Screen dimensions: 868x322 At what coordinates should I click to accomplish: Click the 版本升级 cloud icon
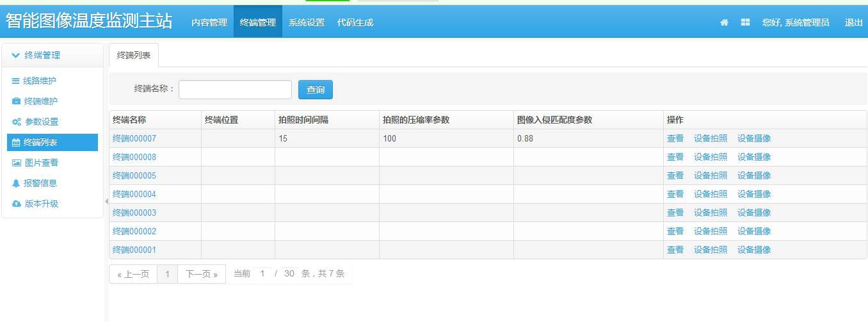pyautogui.click(x=17, y=204)
